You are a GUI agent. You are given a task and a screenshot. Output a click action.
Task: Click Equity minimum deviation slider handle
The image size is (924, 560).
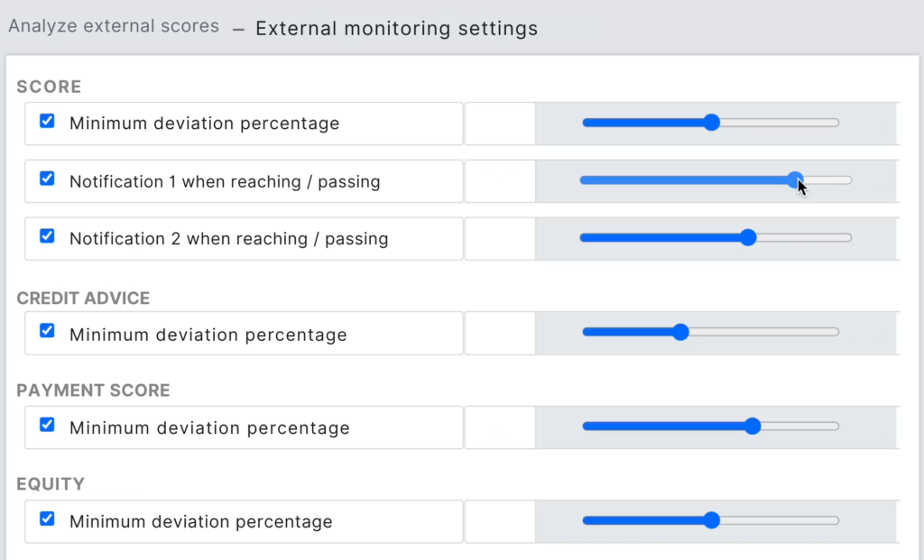pos(711,519)
